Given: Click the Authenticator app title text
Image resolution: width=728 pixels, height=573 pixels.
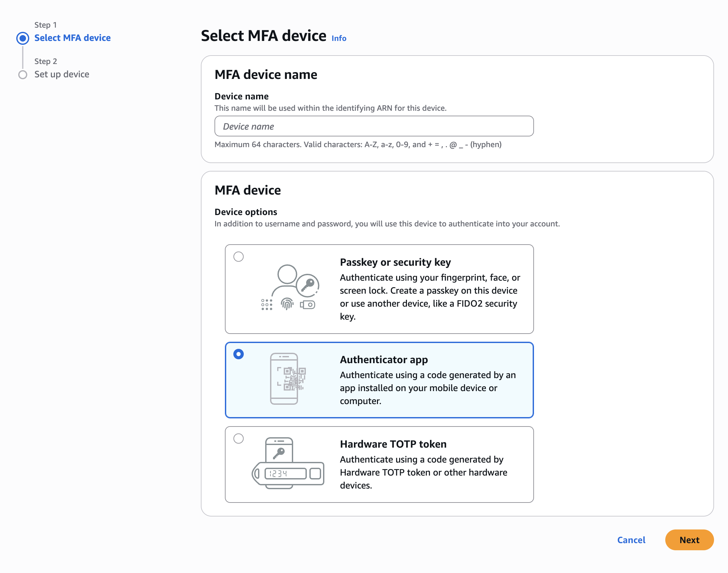Looking at the screenshot, I should tap(383, 359).
